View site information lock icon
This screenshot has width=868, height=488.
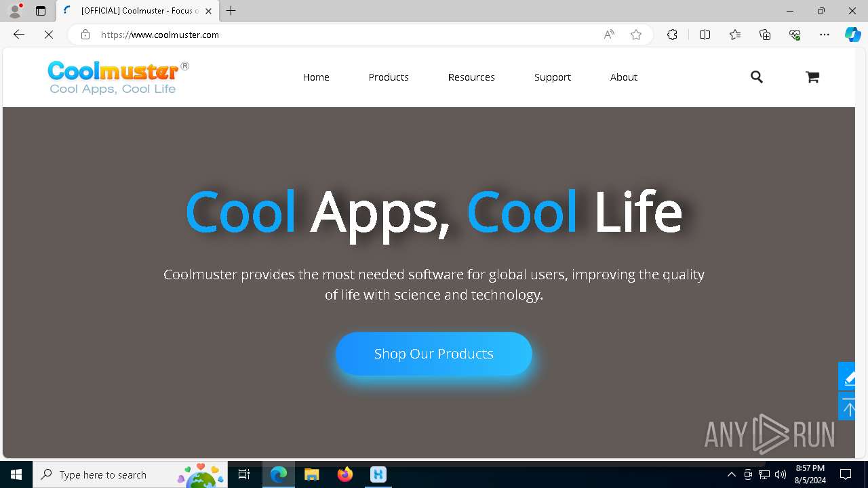85,35
